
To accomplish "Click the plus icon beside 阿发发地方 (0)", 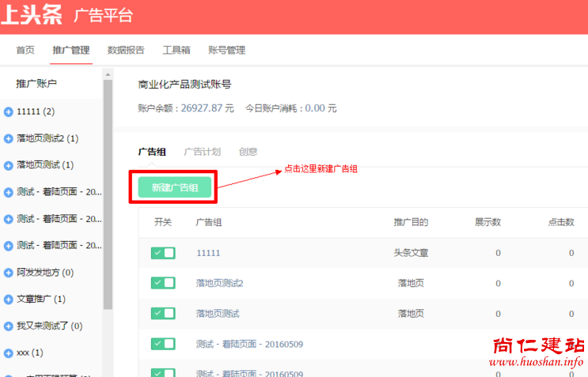I will pos(9,273).
